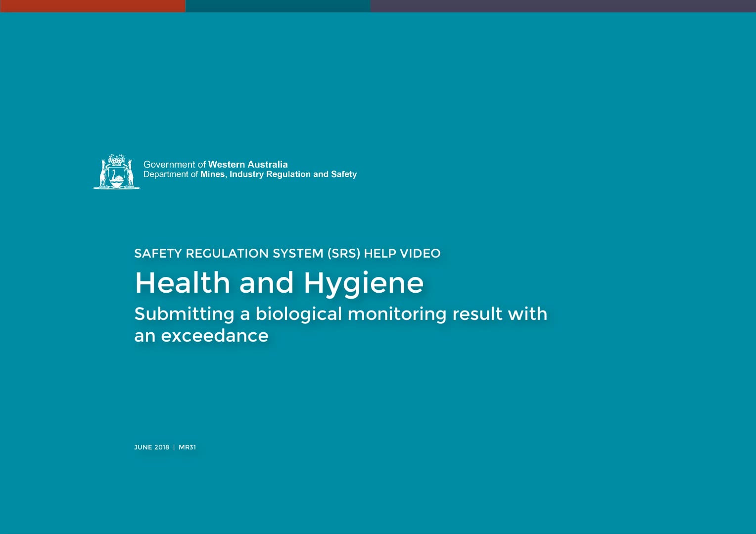Click 'Department of Mines, Industry Regulation and Safety'
Image resolution: width=756 pixels, height=534 pixels.
pyautogui.click(x=250, y=175)
